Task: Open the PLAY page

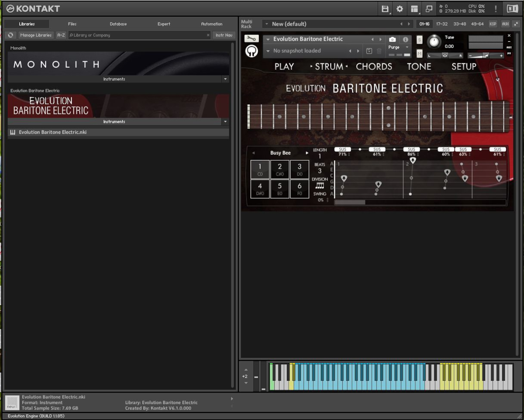Action: tap(284, 66)
